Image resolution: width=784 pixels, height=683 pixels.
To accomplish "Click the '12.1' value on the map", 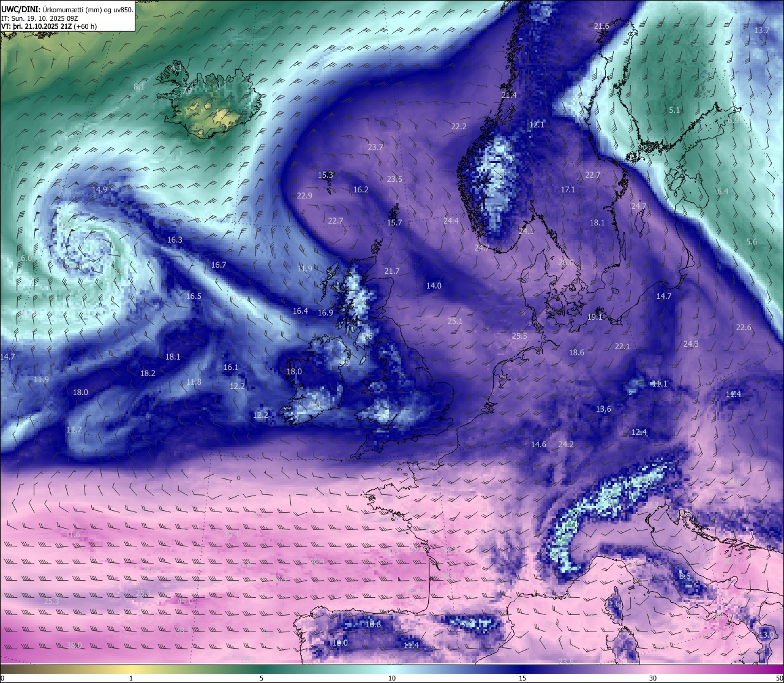I will (x=537, y=124).
